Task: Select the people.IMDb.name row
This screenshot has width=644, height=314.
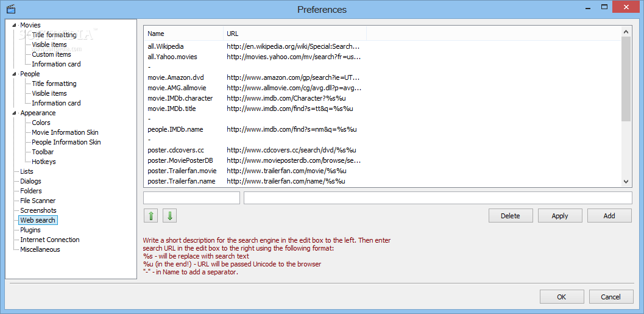Action: (x=383, y=129)
